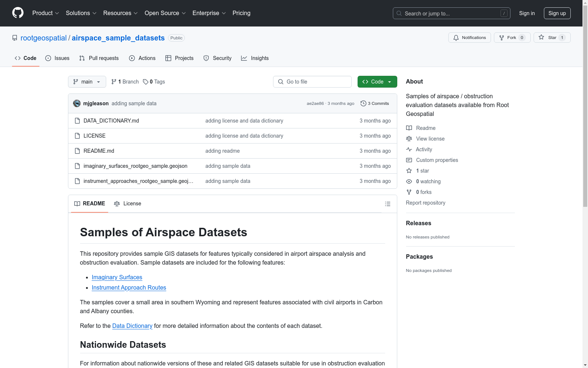Expand the Product menu
The width and height of the screenshot is (588, 368).
click(x=46, y=13)
